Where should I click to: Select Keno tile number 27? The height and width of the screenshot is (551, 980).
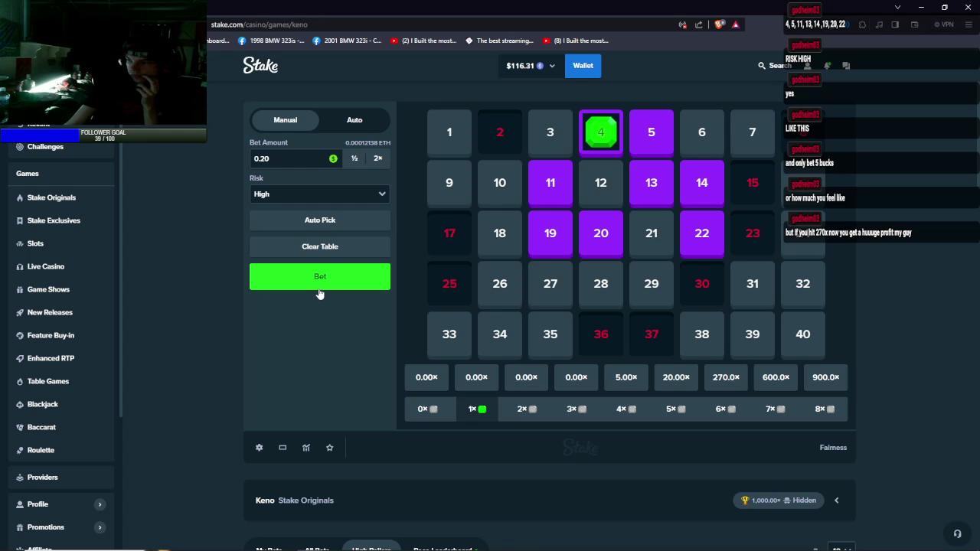pyautogui.click(x=550, y=284)
